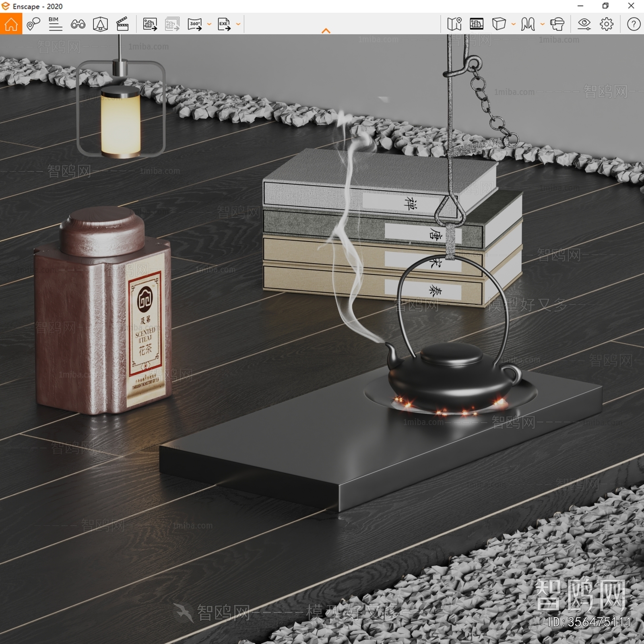Screen dimensions: 644x644
Task: Collapse the toolbar with orange chevron
Action: point(326,31)
